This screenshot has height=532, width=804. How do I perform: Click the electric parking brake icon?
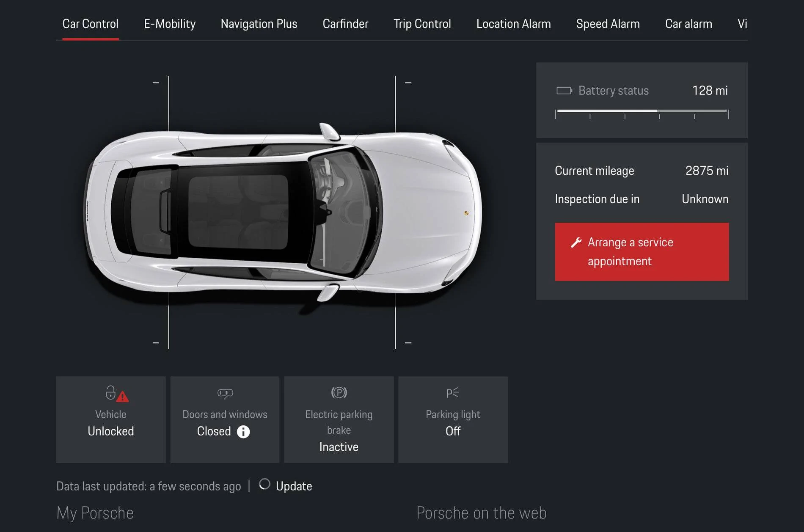339,393
